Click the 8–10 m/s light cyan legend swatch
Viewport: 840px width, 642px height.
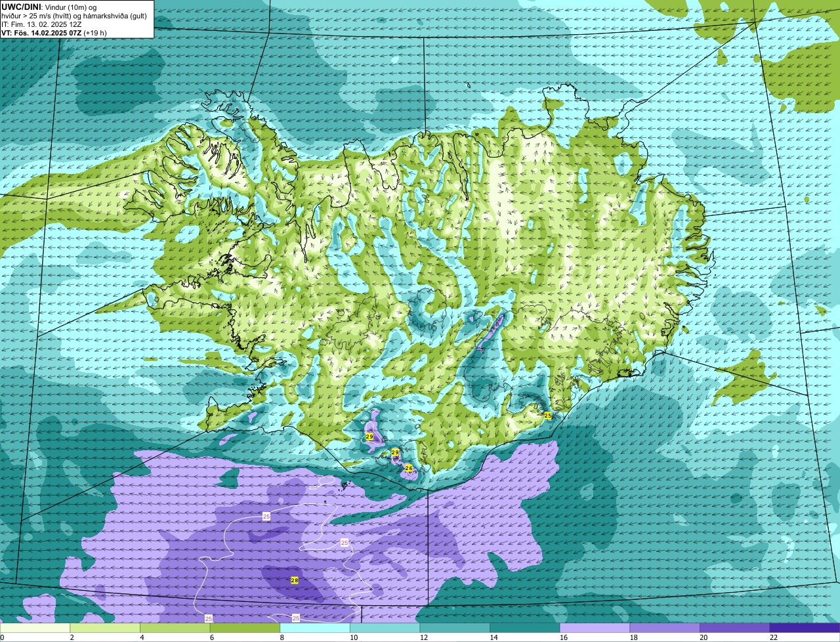315,628
